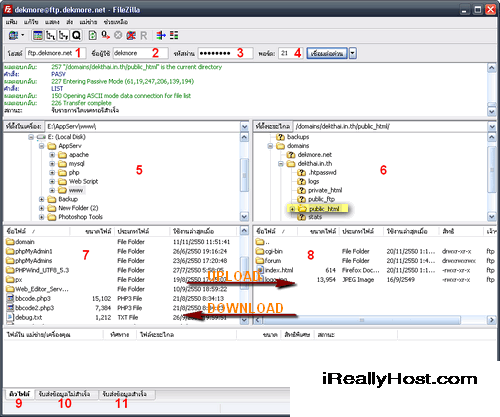500x417 pixels.
Task: Click the process queue icon
Action: pos(106,35)
